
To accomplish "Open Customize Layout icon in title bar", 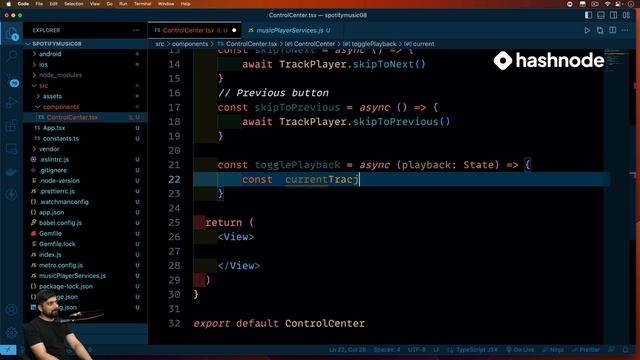I will [626, 15].
